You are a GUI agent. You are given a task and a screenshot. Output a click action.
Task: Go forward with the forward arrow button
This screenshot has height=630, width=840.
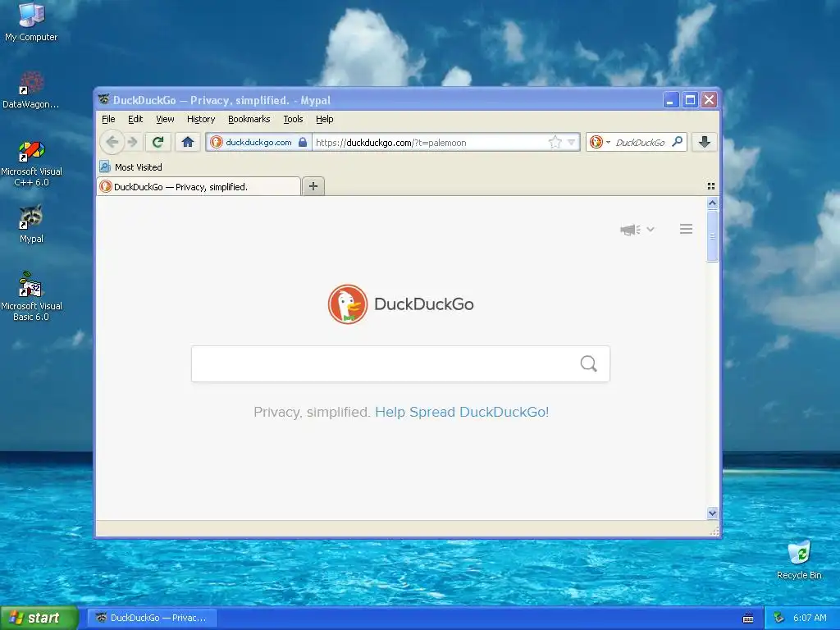tap(133, 142)
